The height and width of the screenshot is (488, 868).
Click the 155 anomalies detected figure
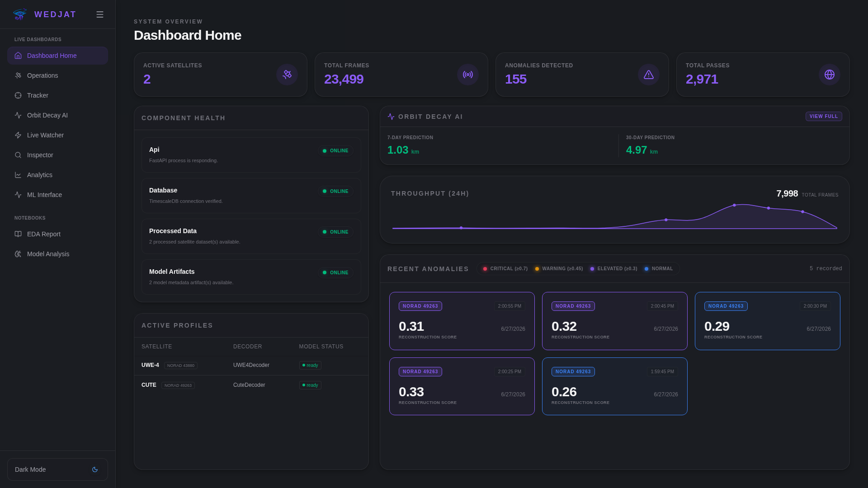pos(515,79)
